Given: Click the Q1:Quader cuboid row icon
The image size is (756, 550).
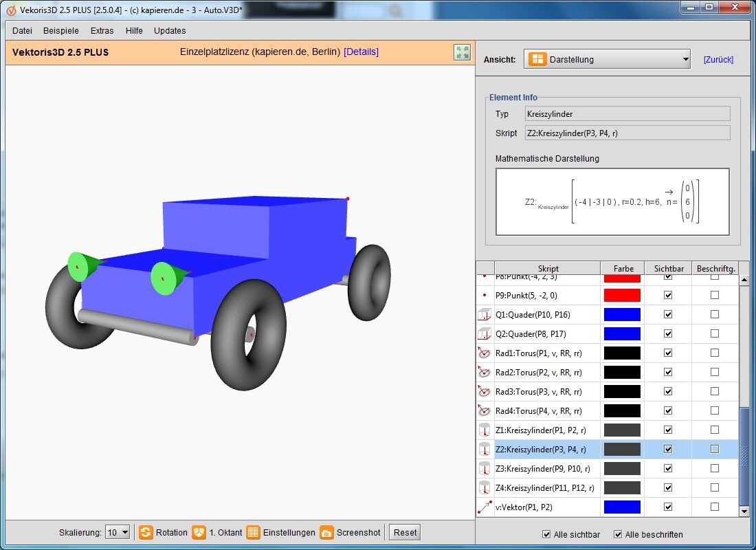Looking at the screenshot, I should [485, 315].
